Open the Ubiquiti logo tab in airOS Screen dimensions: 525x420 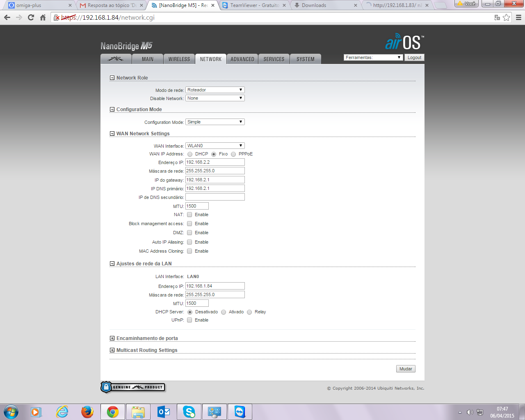116,59
